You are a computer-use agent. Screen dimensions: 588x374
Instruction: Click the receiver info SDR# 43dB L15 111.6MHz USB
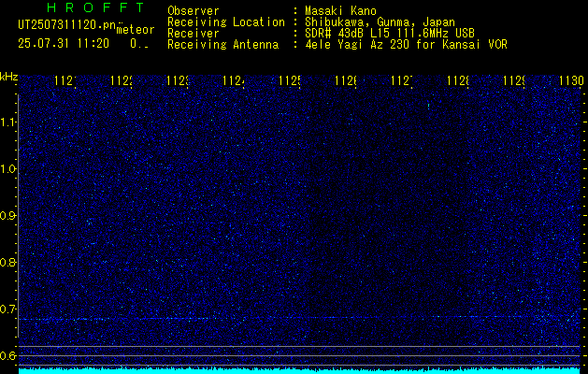coord(390,34)
